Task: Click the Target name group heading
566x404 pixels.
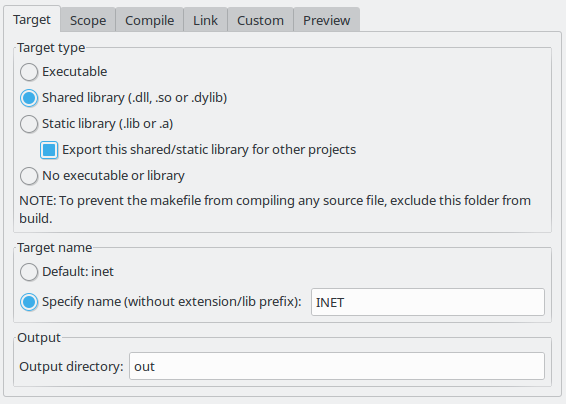Action: click(55, 248)
